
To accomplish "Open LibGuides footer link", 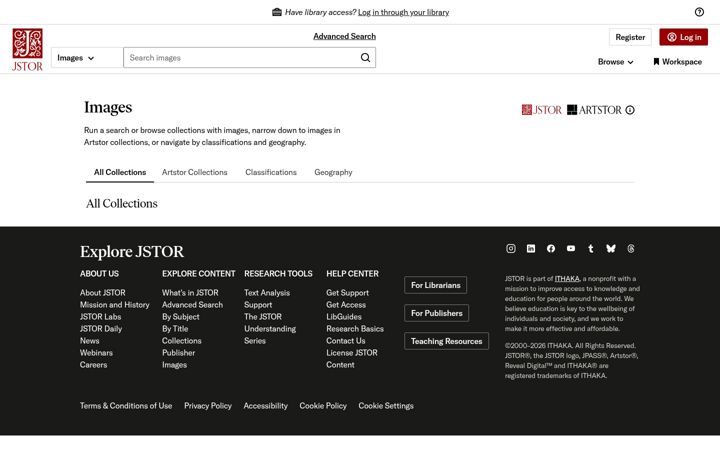I will click(344, 316).
